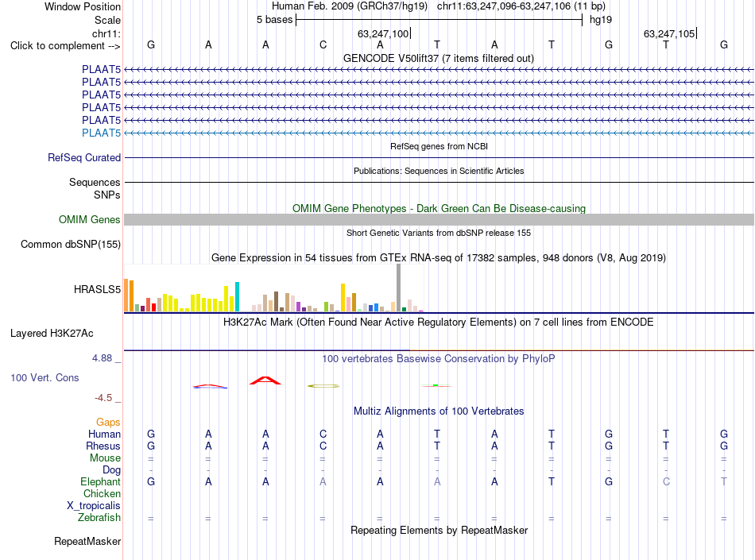Click the '5 bases' scale label

point(274,20)
